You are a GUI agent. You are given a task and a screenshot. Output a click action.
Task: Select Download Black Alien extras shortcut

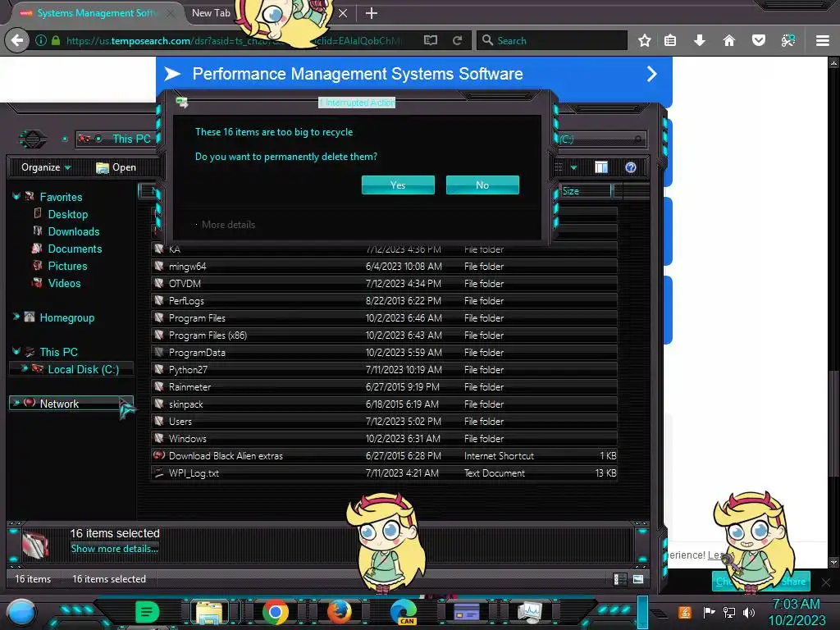pos(384,456)
